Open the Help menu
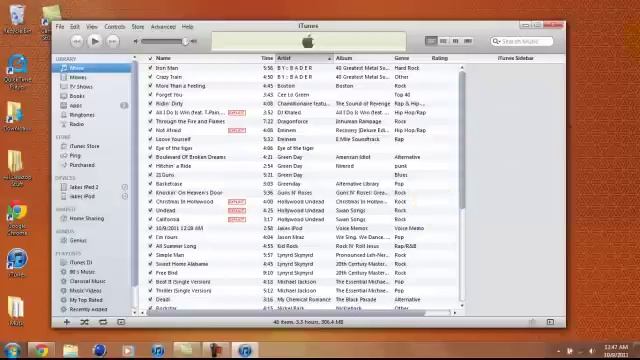This screenshot has height=360, width=640. point(187,27)
